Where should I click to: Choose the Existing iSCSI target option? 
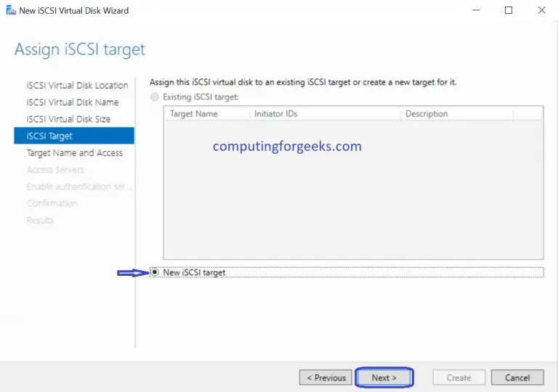click(x=155, y=97)
